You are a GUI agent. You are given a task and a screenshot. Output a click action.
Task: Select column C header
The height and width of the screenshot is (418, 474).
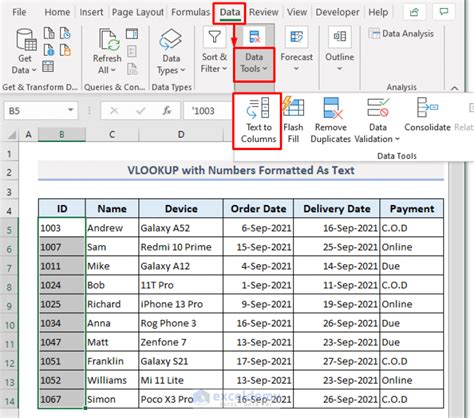[112, 135]
